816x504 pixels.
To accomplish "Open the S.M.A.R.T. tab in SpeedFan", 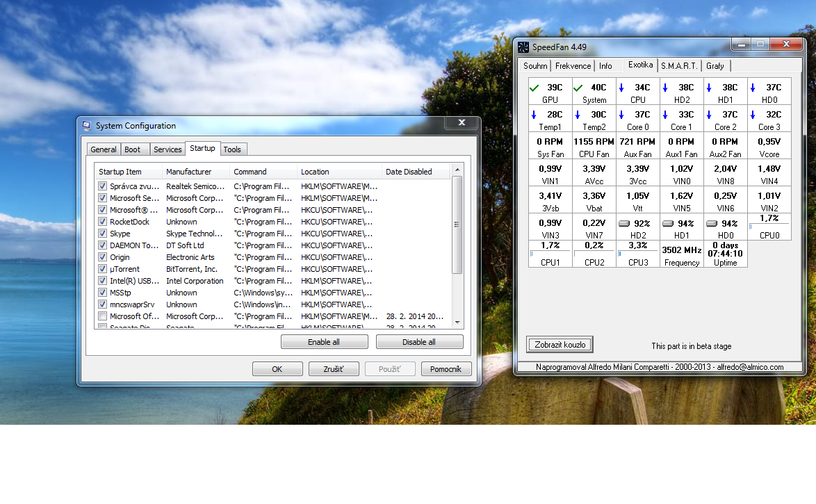I will (679, 66).
